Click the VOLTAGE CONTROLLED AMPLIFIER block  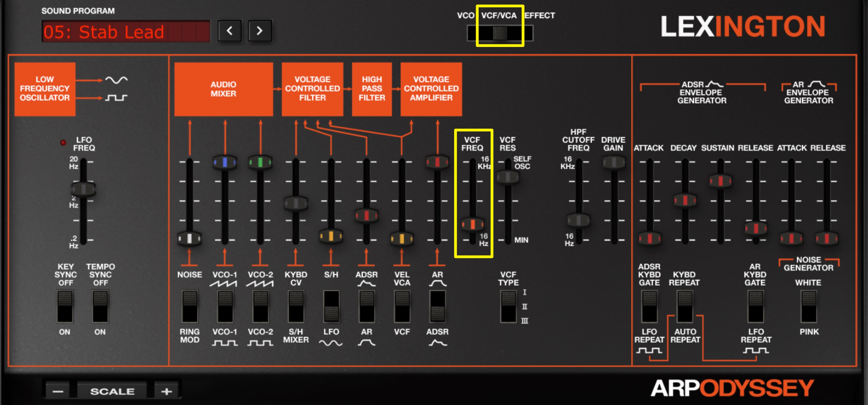pyautogui.click(x=431, y=89)
